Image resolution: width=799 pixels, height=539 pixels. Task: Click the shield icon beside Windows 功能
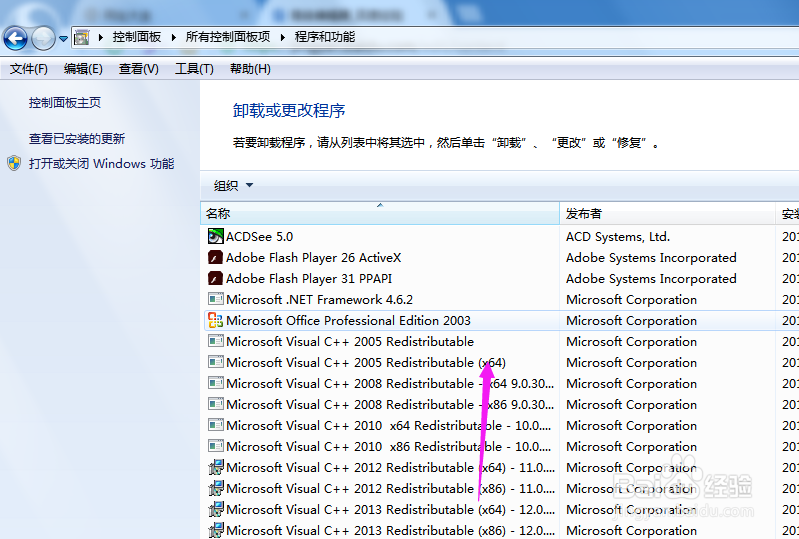[14, 163]
